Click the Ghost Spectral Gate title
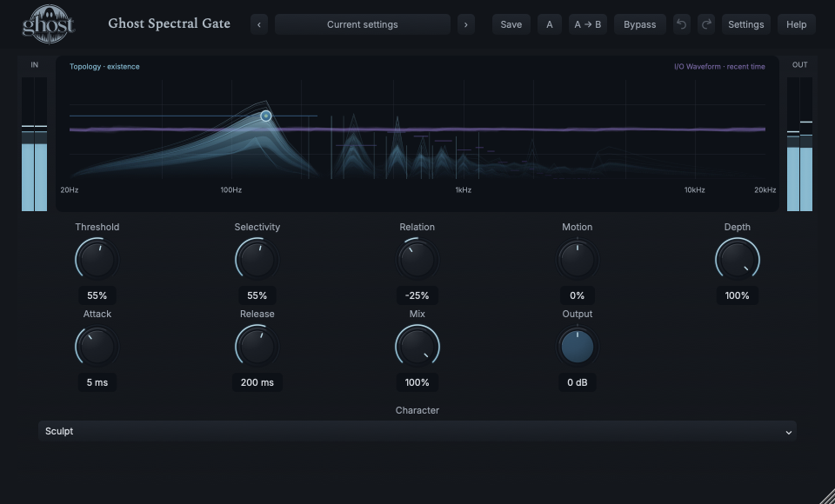835x504 pixels. click(170, 24)
